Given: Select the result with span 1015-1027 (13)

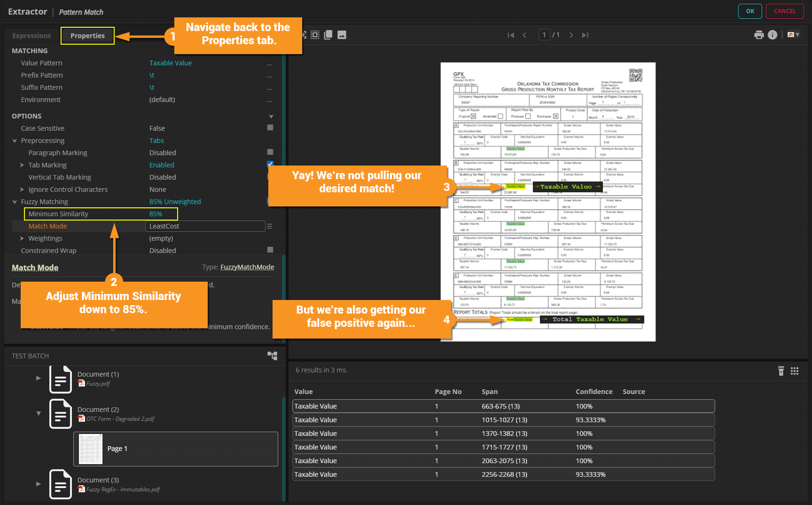Looking at the screenshot, I should (503, 420).
